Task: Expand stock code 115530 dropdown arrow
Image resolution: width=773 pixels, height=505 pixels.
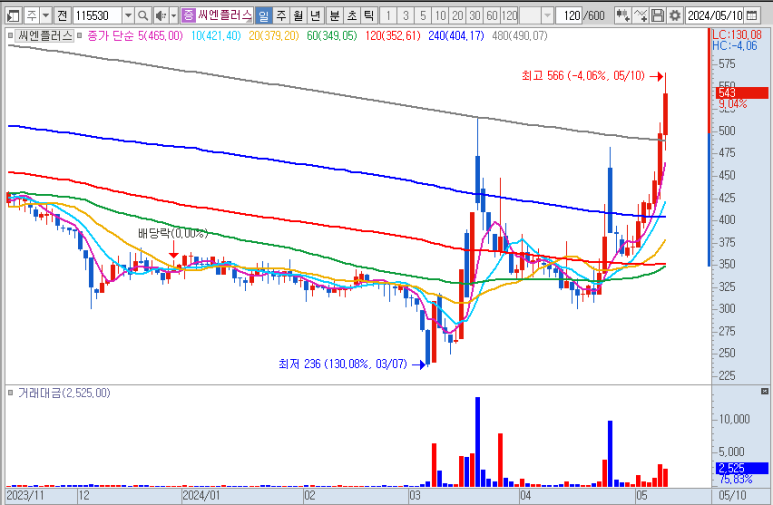Action: (128, 16)
